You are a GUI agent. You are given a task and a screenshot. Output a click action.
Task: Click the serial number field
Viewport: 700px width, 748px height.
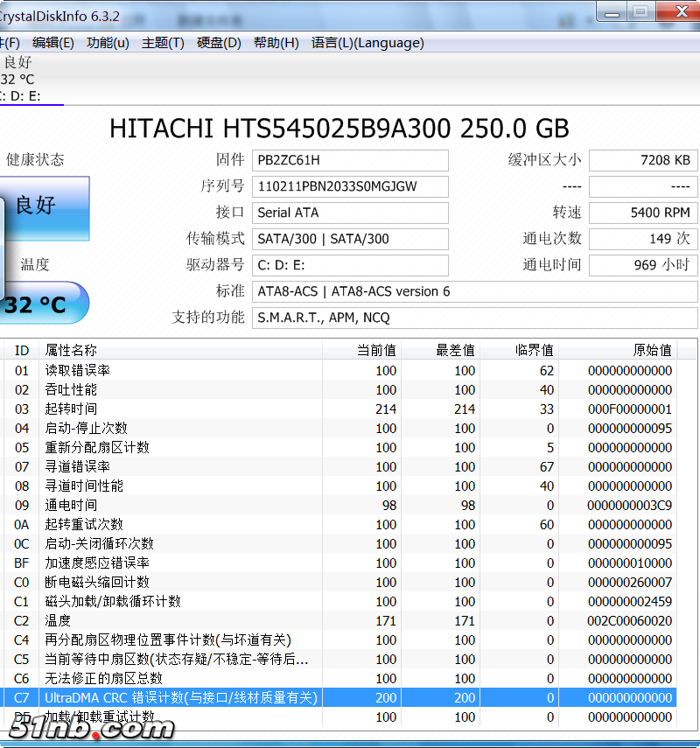coord(350,186)
